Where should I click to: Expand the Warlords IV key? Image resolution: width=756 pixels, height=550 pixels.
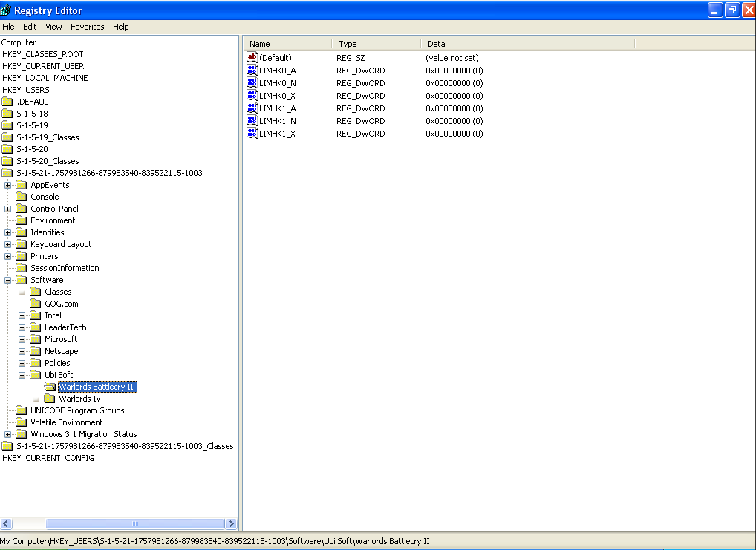click(36, 399)
